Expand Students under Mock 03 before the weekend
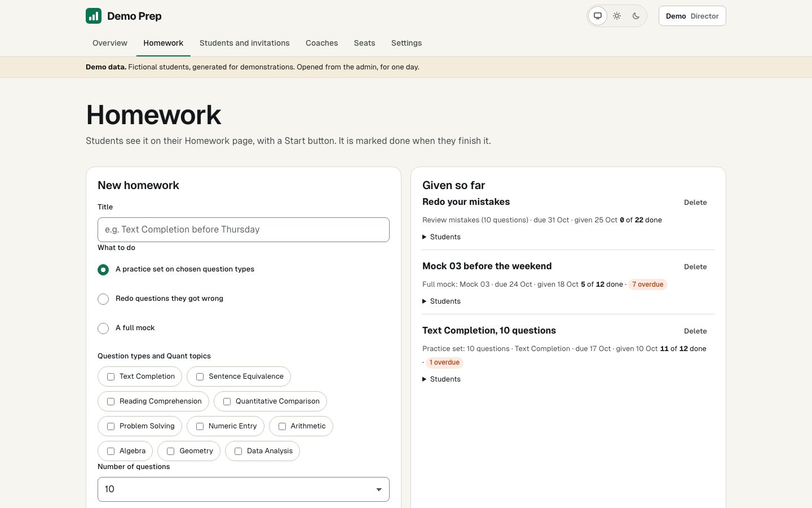 pos(442,301)
